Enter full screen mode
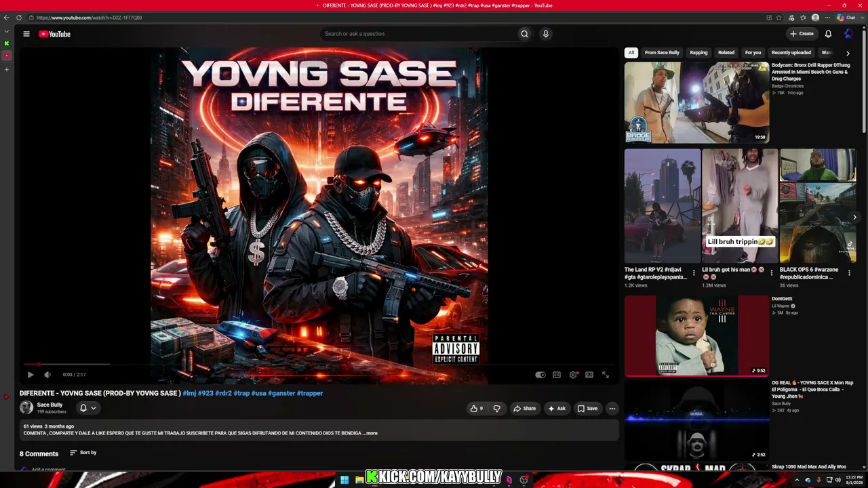868x488 pixels. [606, 375]
